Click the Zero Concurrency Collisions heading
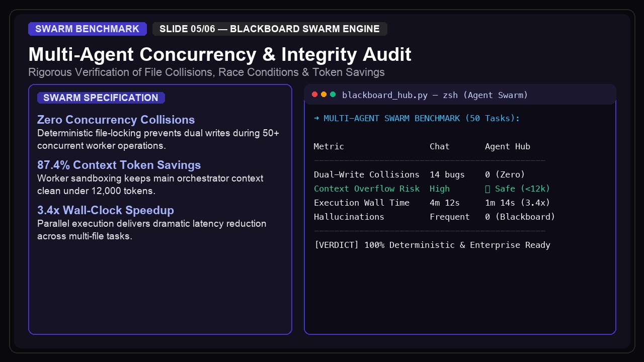644x362 pixels. point(116,120)
